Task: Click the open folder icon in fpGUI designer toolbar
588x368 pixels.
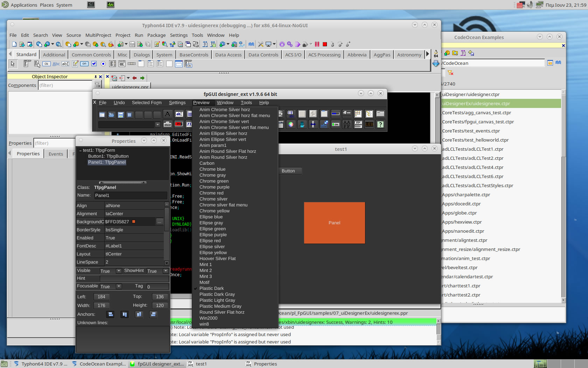Action: click(111, 115)
